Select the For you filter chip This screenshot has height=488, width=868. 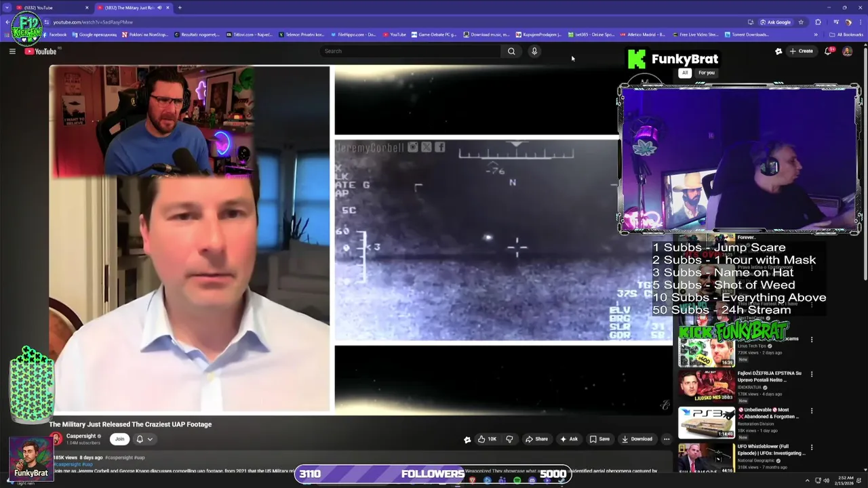(707, 73)
